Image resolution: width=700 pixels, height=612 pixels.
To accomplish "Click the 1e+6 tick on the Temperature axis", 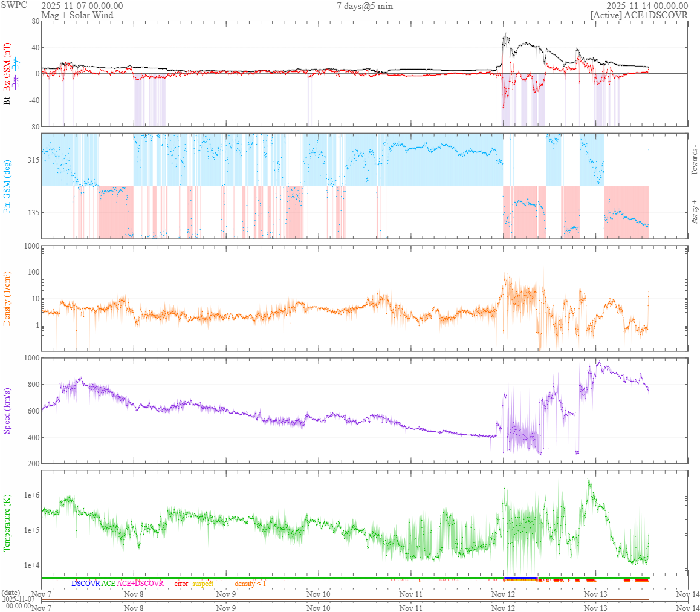I will click(x=31, y=495).
